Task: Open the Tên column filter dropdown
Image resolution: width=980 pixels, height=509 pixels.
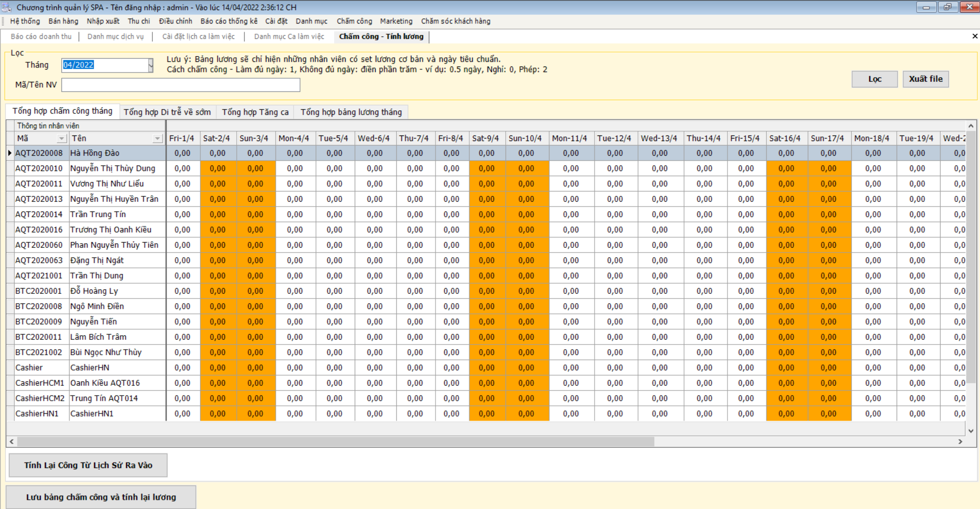Action: (x=157, y=138)
